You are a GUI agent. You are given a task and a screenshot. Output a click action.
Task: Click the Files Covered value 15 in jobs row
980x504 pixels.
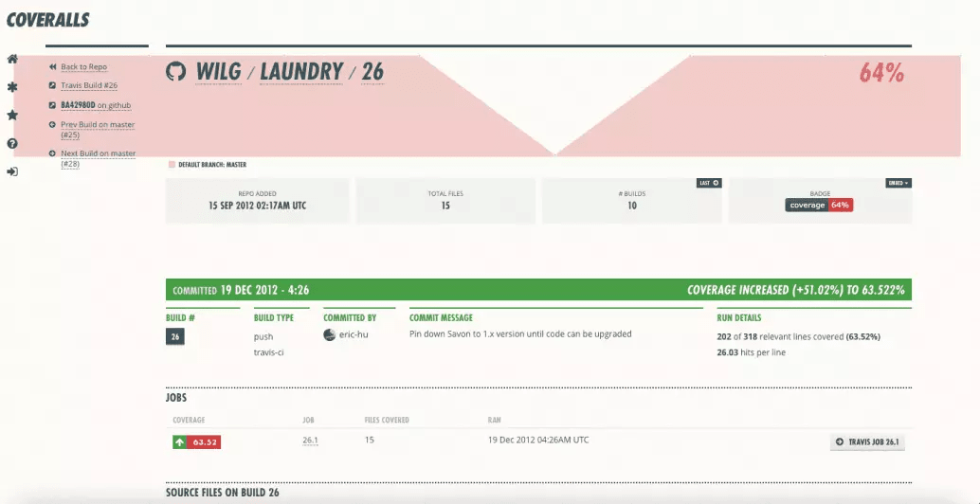pyautogui.click(x=370, y=441)
